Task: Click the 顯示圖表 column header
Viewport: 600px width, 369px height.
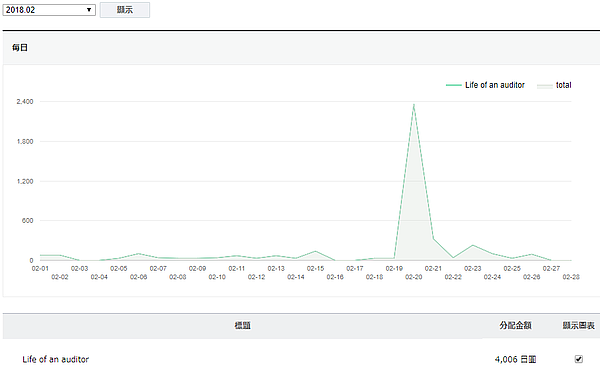Action: pos(578,325)
